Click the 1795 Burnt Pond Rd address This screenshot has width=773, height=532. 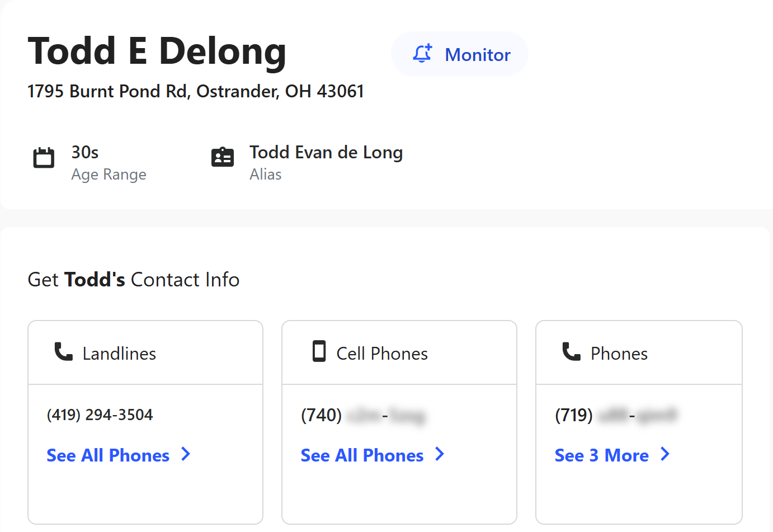click(x=196, y=91)
